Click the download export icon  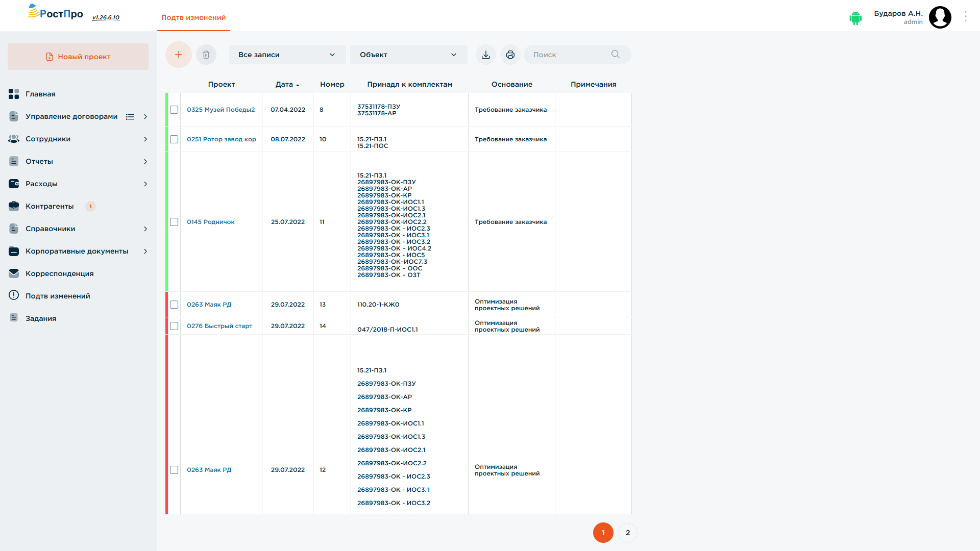pyautogui.click(x=486, y=55)
